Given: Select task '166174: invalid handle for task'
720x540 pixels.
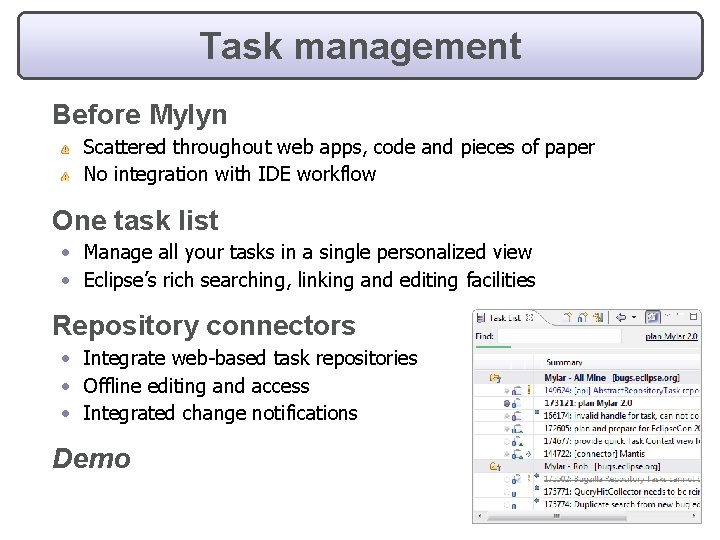Looking at the screenshot, I should point(621,416).
